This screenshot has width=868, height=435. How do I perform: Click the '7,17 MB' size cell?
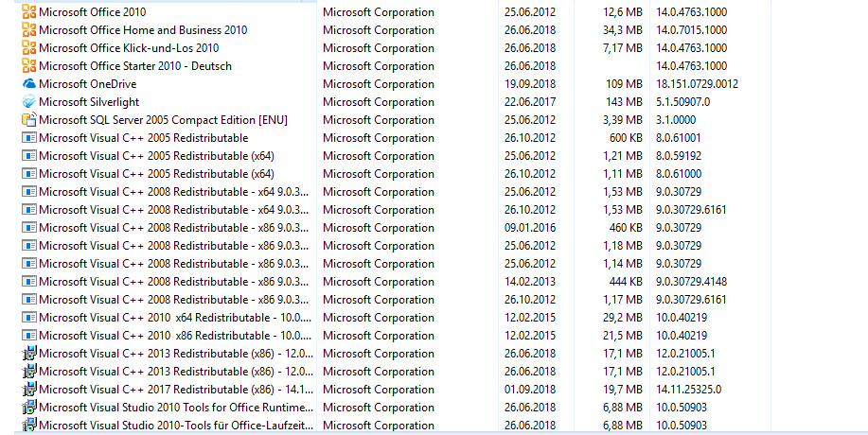tap(623, 47)
